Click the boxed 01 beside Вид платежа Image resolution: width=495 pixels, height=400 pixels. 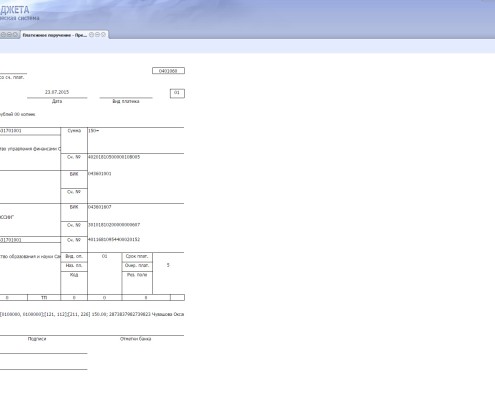click(x=177, y=93)
